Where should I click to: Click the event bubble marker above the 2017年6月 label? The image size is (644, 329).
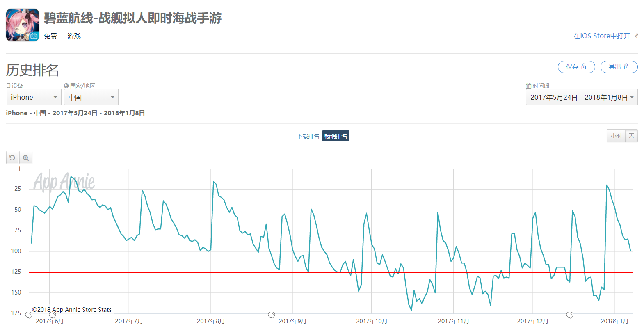click(x=53, y=315)
